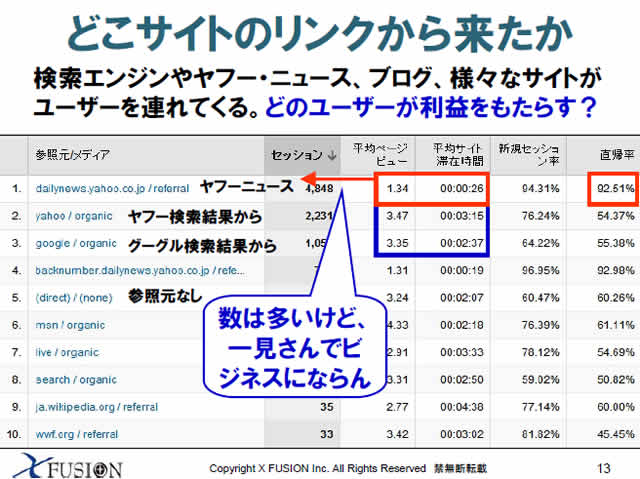Image resolution: width=640 pixels, height=479 pixels.
Task: Click the X FUSION logo
Action: [x=68, y=466]
